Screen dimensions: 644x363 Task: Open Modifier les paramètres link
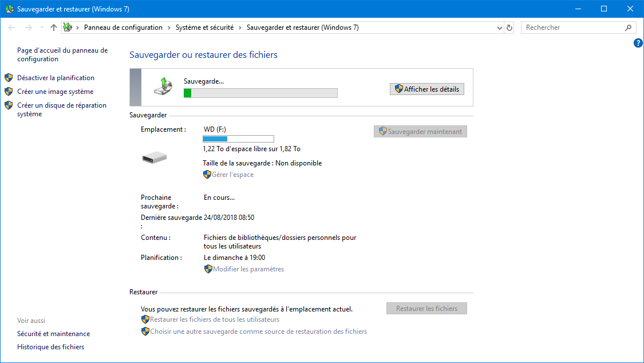click(248, 269)
